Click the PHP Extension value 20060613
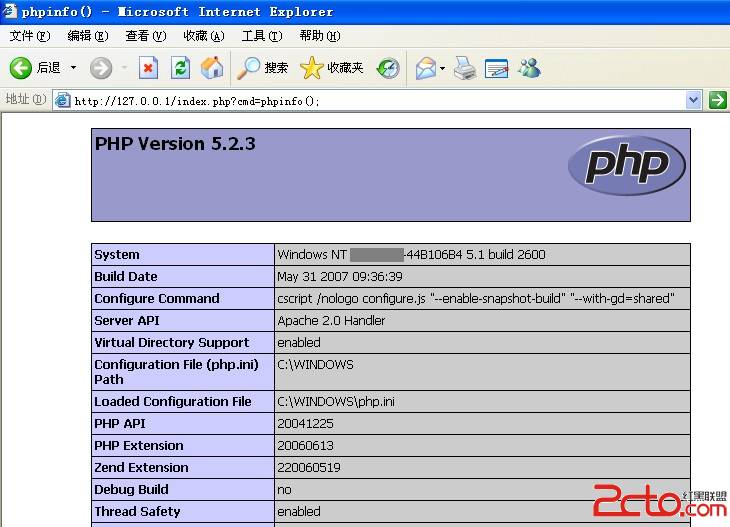Screen dimensions: 730x527 pyautogui.click(x=305, y=446)
